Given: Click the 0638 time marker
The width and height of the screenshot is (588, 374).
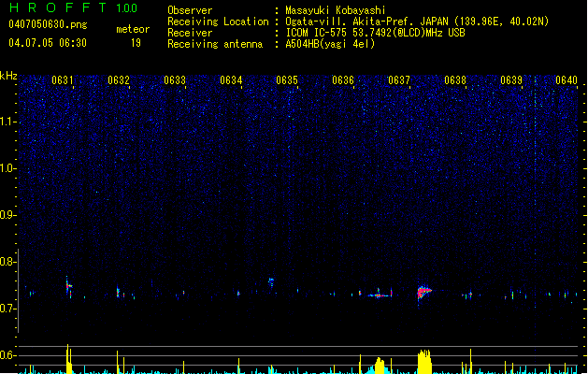Looking at the screenshot, I should tap(455, 80).
